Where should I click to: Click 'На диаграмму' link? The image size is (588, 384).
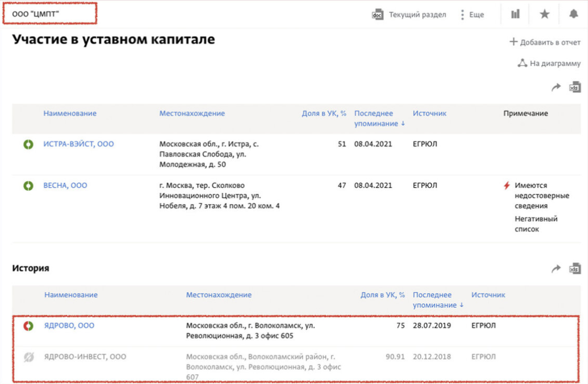pos(549,63)
